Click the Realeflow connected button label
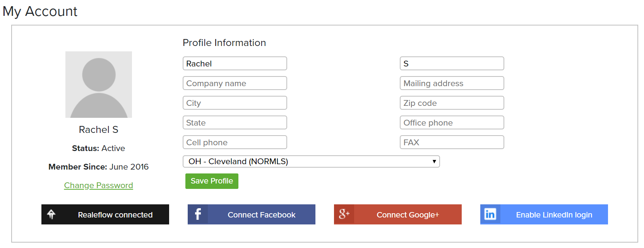Viewport: 644px width, 248px height. [x=115, y=215]
